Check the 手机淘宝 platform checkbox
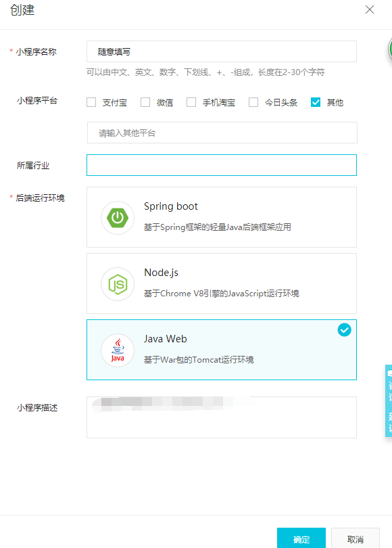This screenshot has height=548, width=392. (x=191, y=102)
